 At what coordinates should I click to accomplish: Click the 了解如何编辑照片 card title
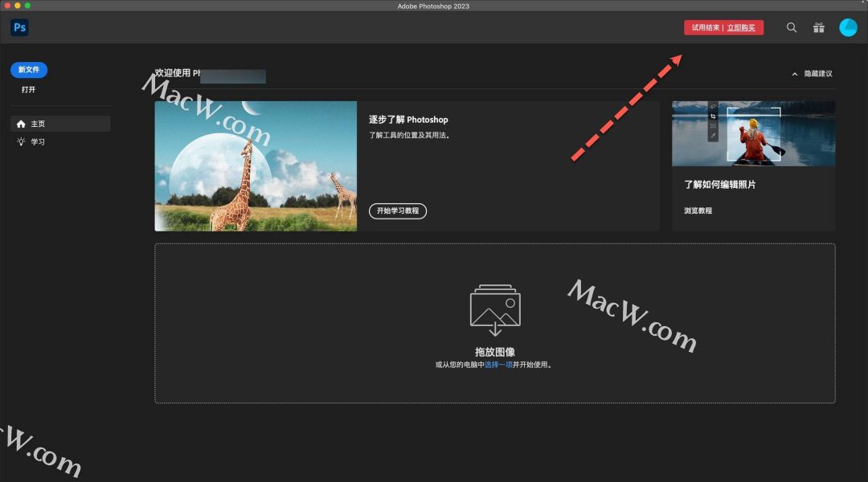tap(719, 185)
